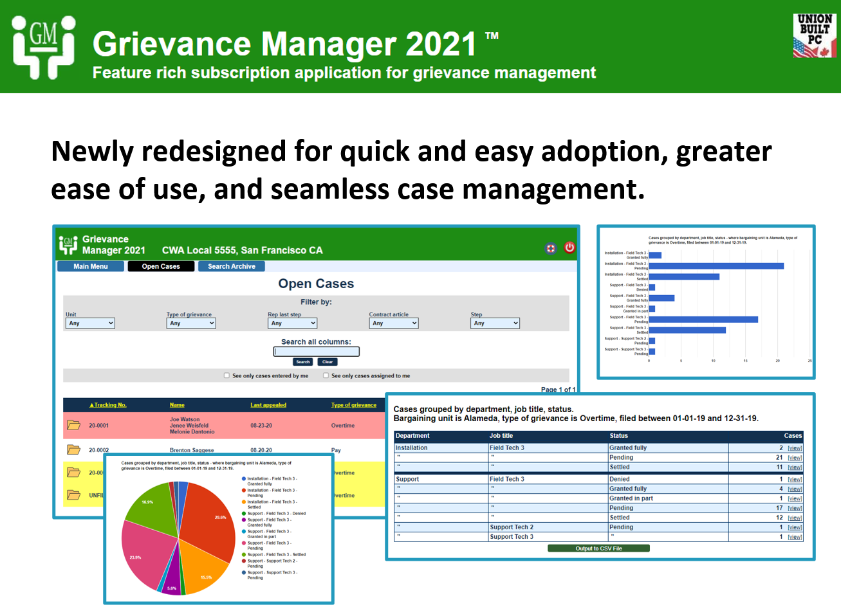The width and height of the screenshot is (841, 616).
Task: Enable 'See only cases entered by me'
Action: click(x=226, y=375)
